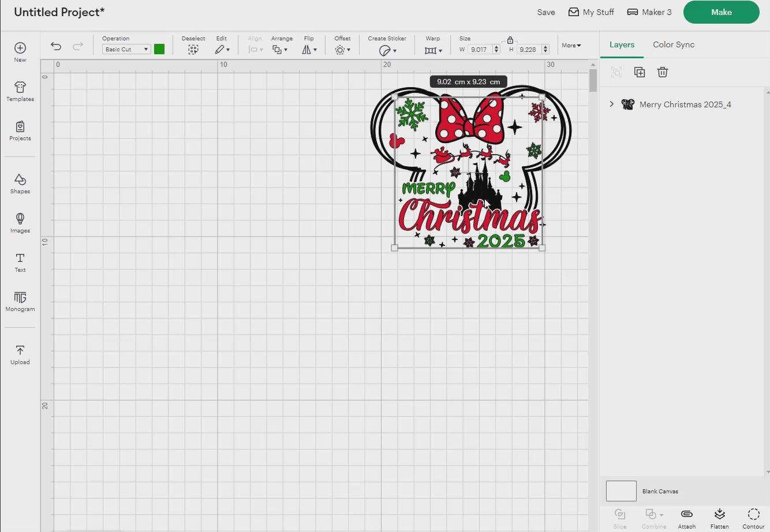Open the Combine menu

coord(654,518)
